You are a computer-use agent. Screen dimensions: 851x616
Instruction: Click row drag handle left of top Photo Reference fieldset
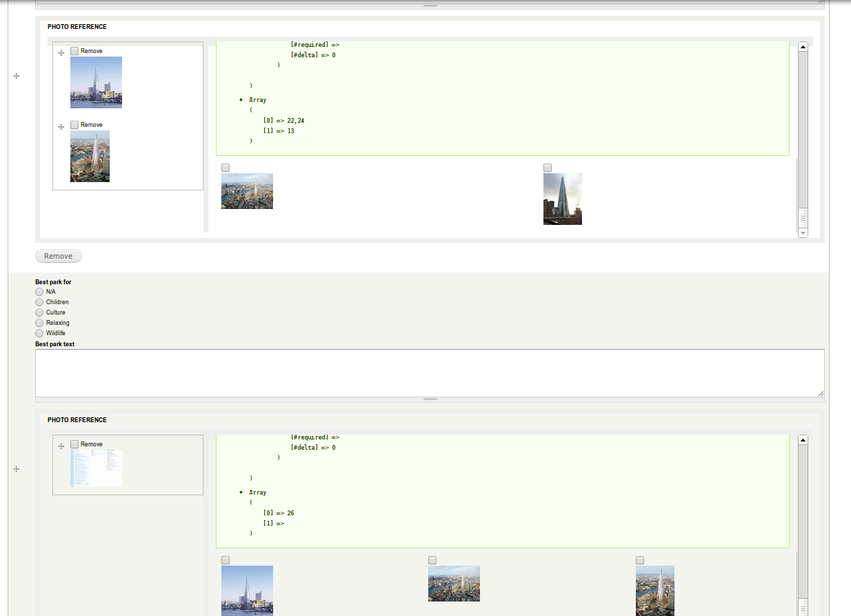pos(17,76)
